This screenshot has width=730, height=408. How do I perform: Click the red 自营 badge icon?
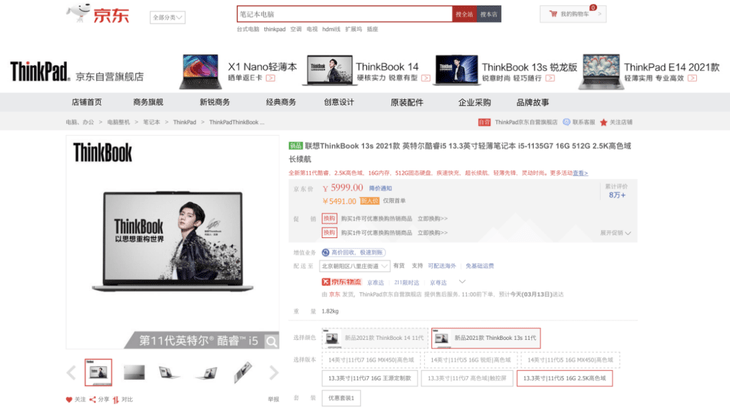(484, 122)
